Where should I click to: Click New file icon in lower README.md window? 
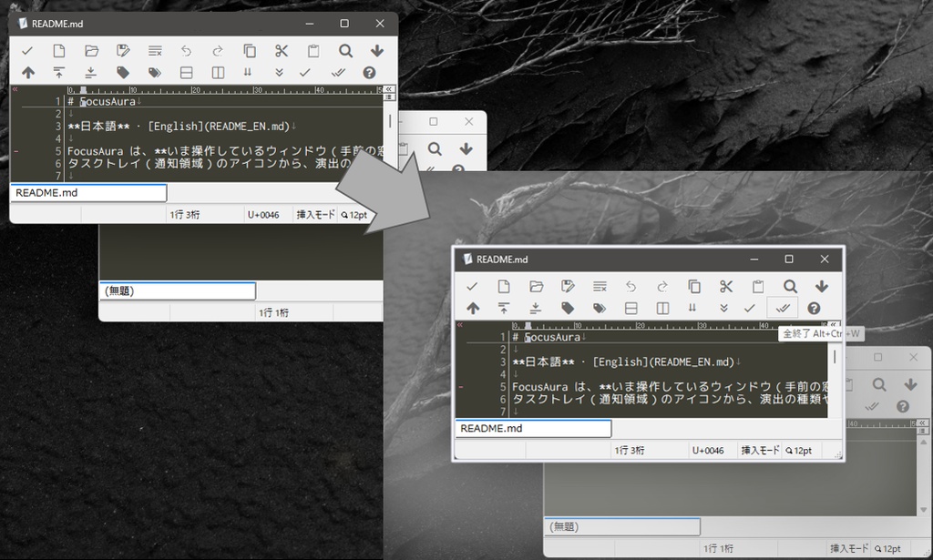tap(503, 286)
